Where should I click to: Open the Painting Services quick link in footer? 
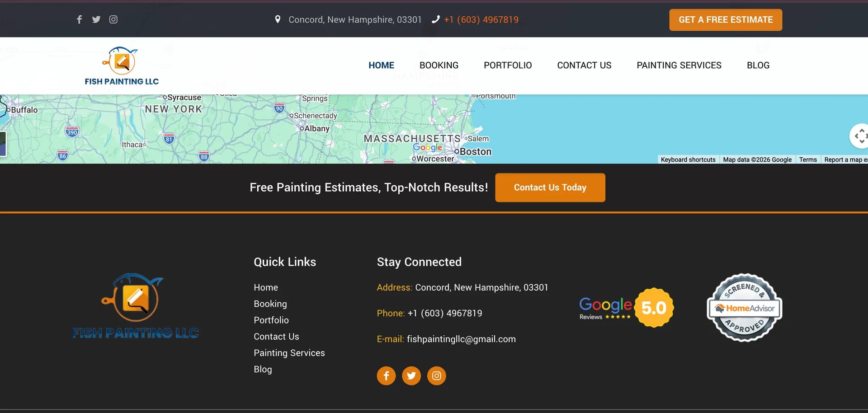289,353
